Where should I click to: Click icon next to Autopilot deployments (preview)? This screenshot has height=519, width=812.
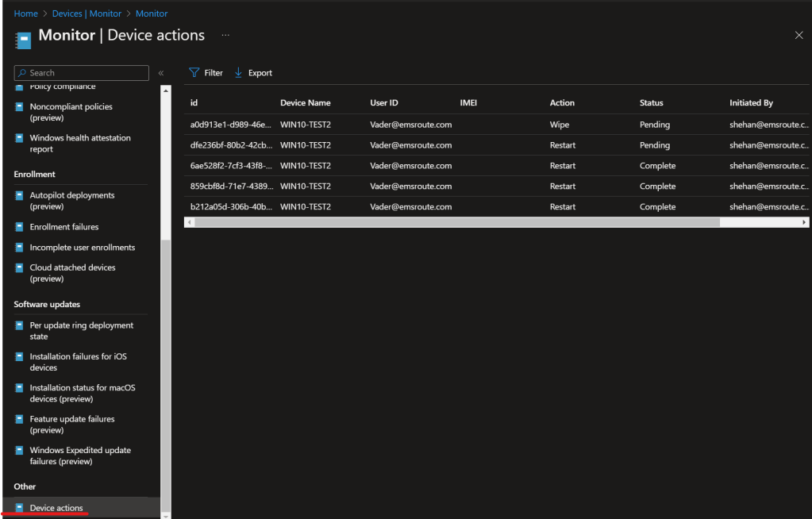pyautogui.click(x=20, y=195)
